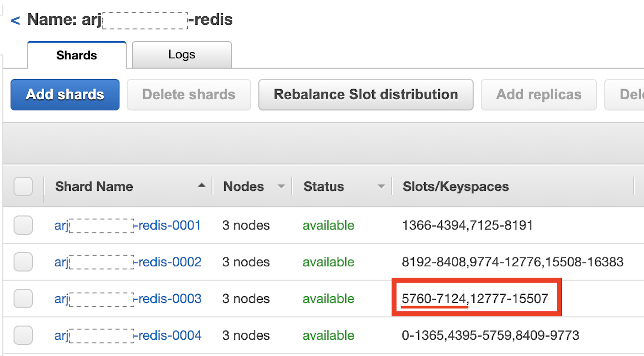Click the back chevron beside Name
Image resolution: width=644 pixels, height=356 pixels.
tap(15, 20)
